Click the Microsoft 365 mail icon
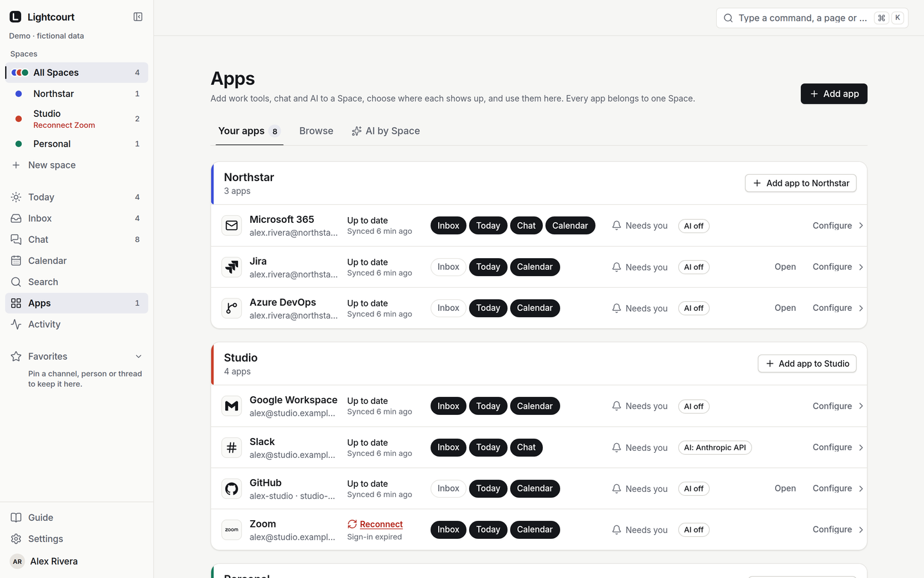This screenshot has width=924, height=578. [232, 225]
